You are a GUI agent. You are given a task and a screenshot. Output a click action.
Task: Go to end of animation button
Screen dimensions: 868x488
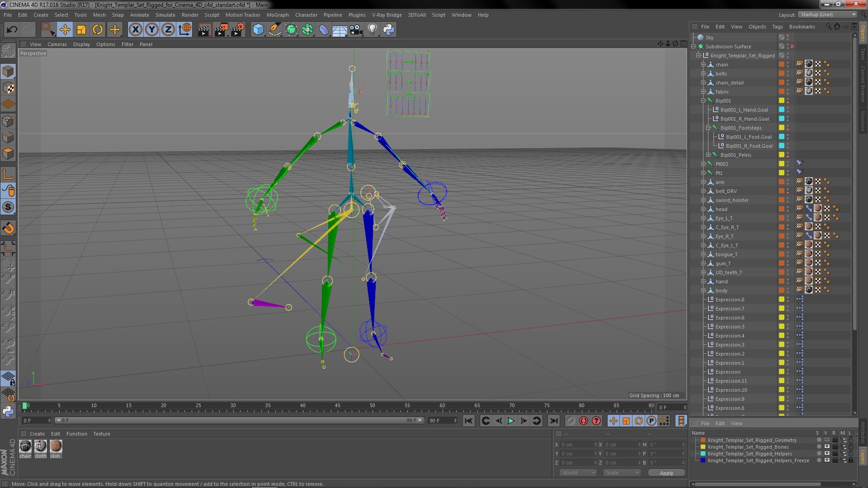tap(553, 421)
